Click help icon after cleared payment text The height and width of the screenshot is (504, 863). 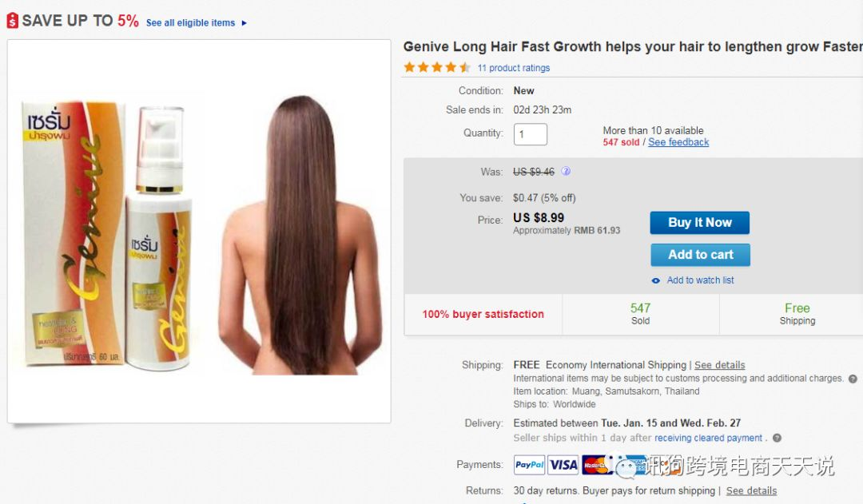click(777, 438)
